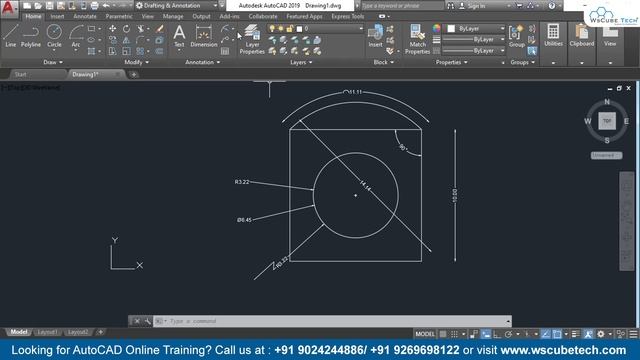Image resolution: width=640 pixels, height=360 pixels.
Task: Click the Rectangle tool icon
Action: pyautogui.click(x=91, y=29)
